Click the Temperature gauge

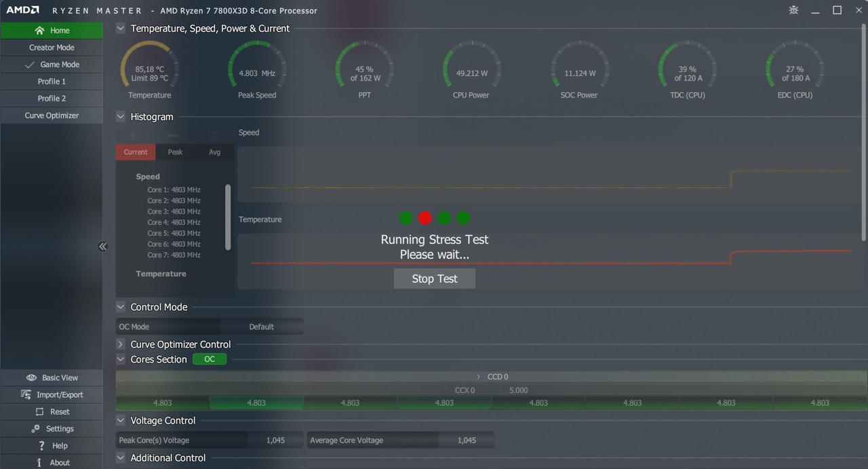tap(150, 70)
